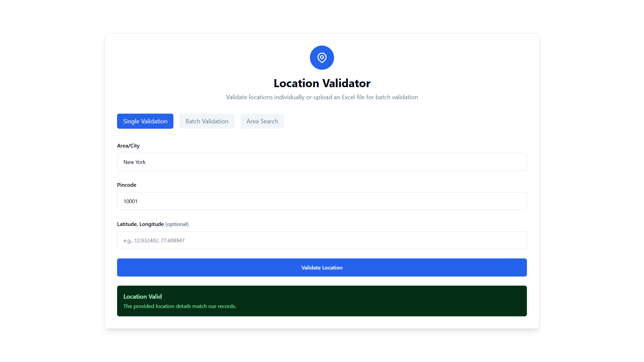Select the Single Validation tab
Image resolution: width=644 pixels, height=362 pixels.
coord(145,121)
